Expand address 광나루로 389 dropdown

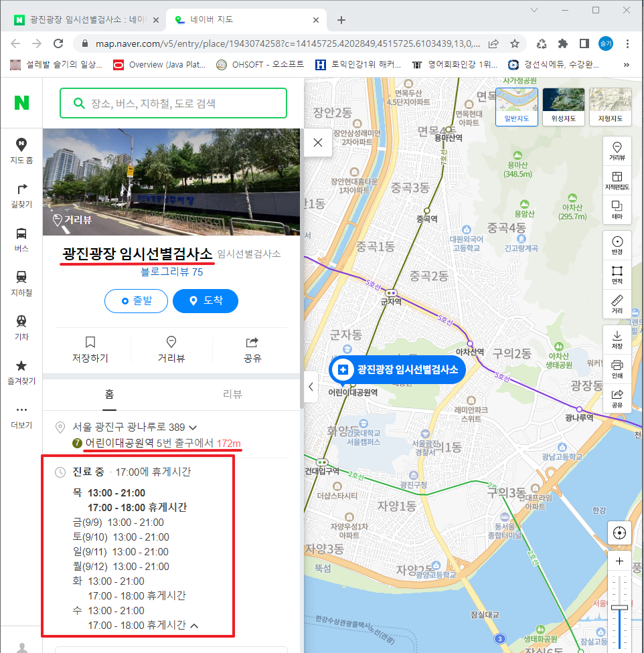tap(193, 428)
